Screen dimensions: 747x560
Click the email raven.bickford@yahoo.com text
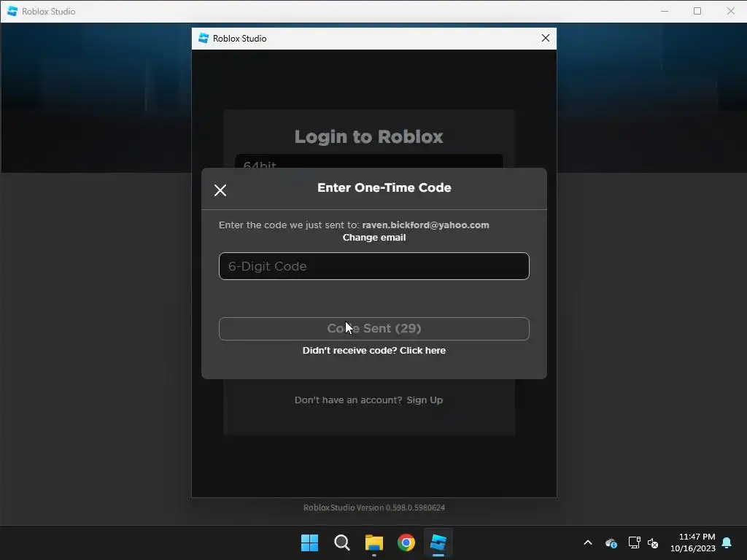tap(425, 225)
